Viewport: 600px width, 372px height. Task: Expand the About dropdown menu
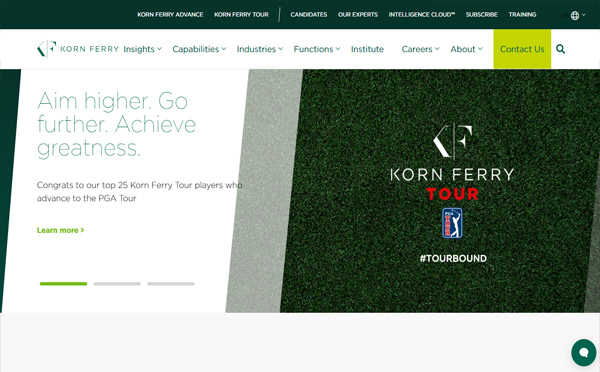point(466,49)
